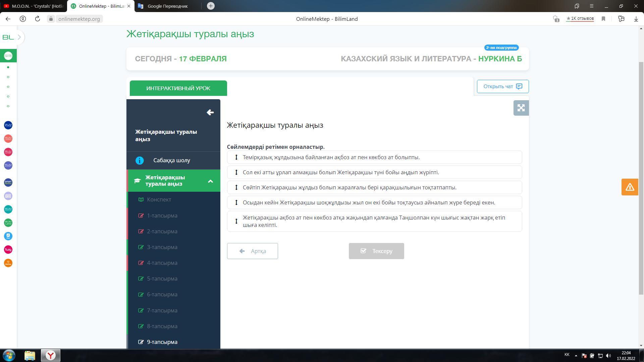Grab drag handle of Темірқазық sentence

tap(236, 157)
